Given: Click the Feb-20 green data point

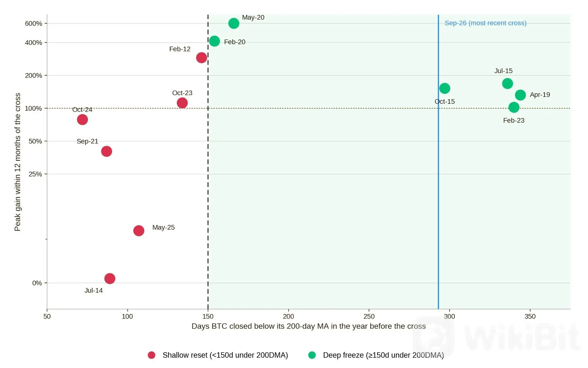Looking at the screenshot, I should click(x=214, y=41).
